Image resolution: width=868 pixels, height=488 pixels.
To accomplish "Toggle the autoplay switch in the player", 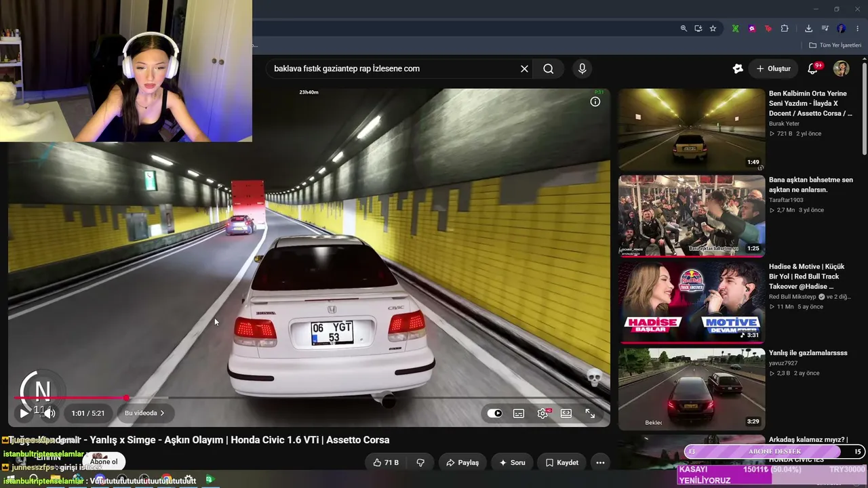I will [495, 413].
